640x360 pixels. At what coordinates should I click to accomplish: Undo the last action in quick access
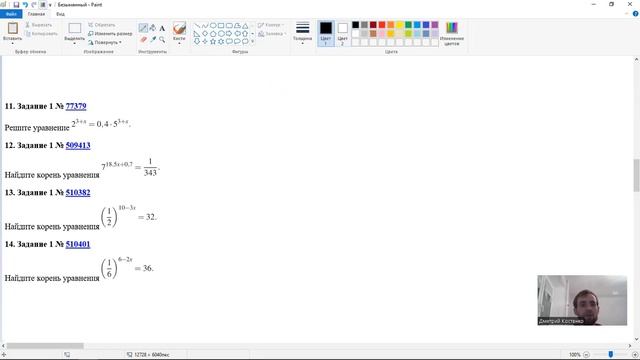[25, 4]
